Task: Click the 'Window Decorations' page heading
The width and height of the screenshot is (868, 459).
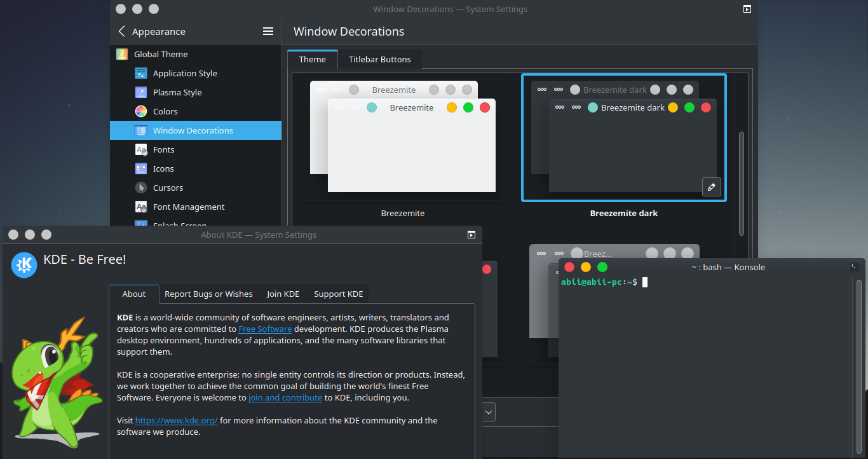Action: (x=349, y=31)
